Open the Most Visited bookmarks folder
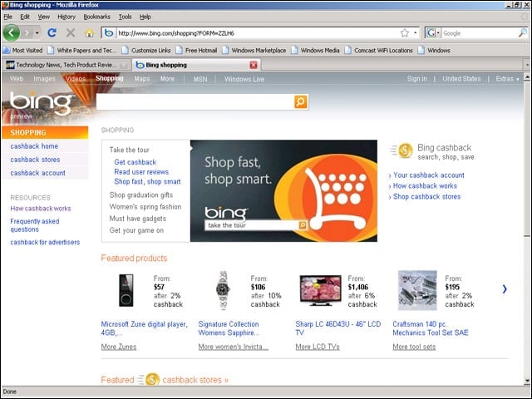Screen dimensions: 532x399 pos(22,50)
